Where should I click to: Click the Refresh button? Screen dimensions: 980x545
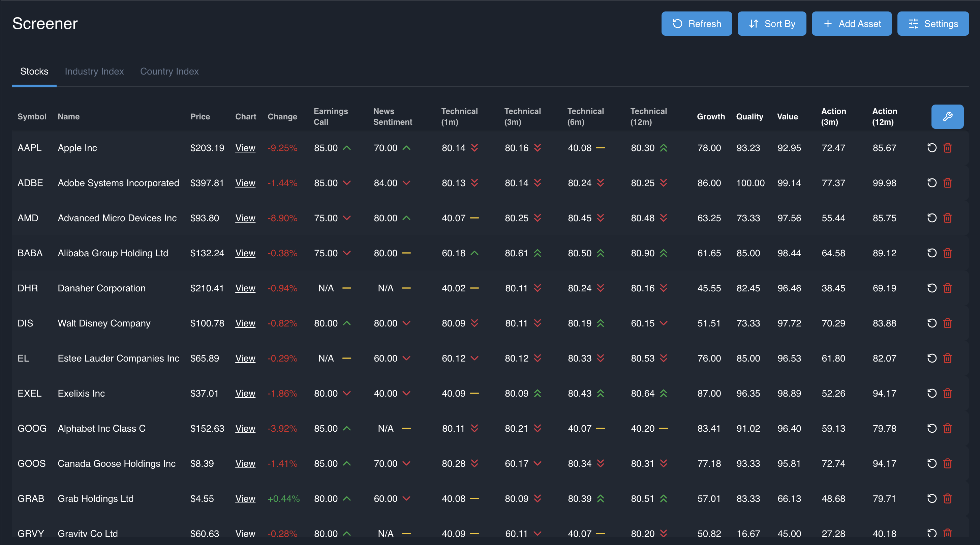(x=697, y=24)
